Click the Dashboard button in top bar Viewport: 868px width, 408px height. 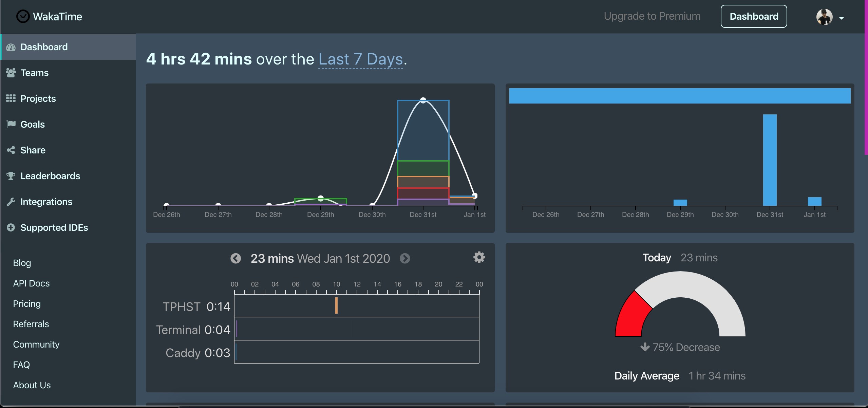tap(754, 16)
